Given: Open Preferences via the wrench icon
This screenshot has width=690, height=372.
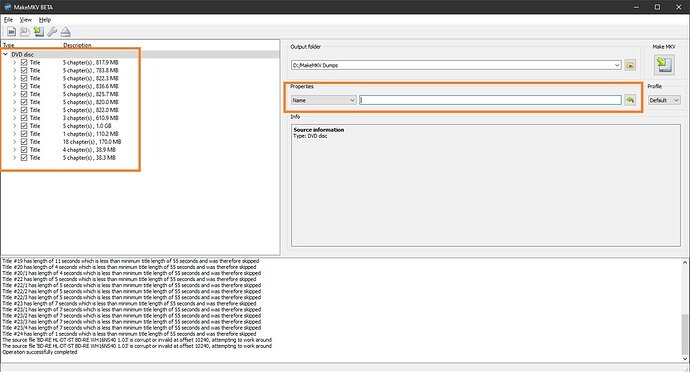Looking at the screenshot, I should click(x=52, y=32).
